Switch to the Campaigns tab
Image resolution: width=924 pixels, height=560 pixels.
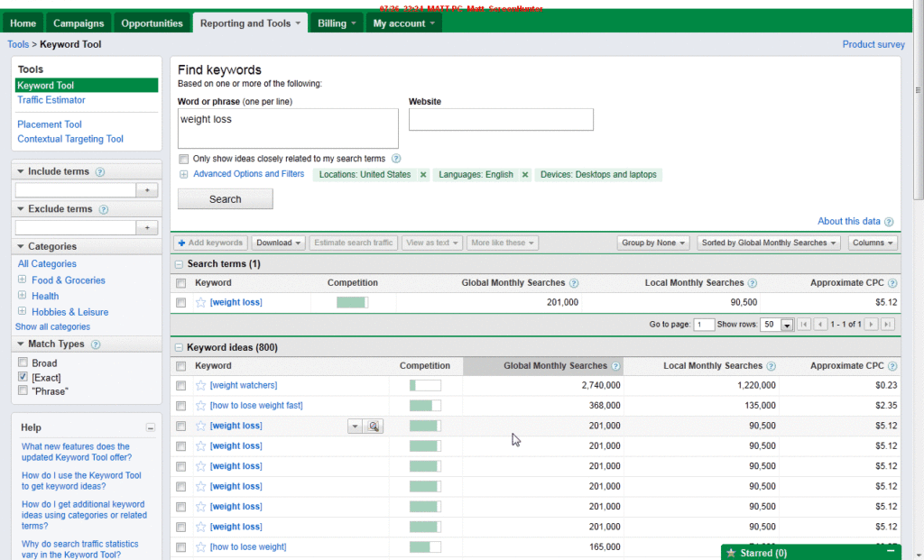(79, 23)
